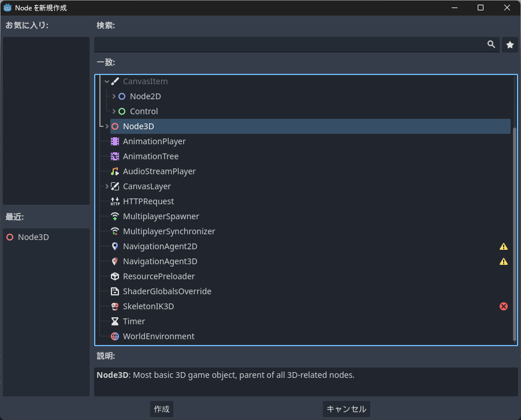Click the red Node3D circle icon in tree

115,126
